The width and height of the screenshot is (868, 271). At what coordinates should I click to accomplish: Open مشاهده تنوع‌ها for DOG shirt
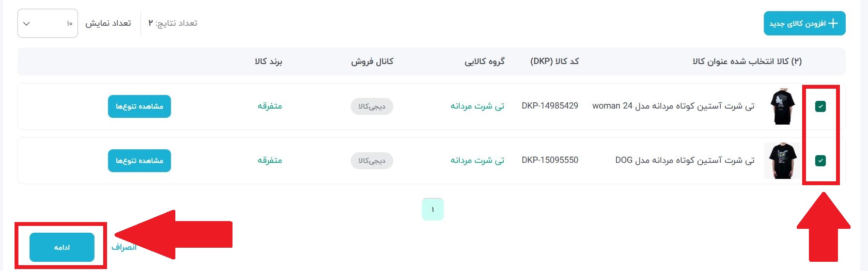[139, 160]
